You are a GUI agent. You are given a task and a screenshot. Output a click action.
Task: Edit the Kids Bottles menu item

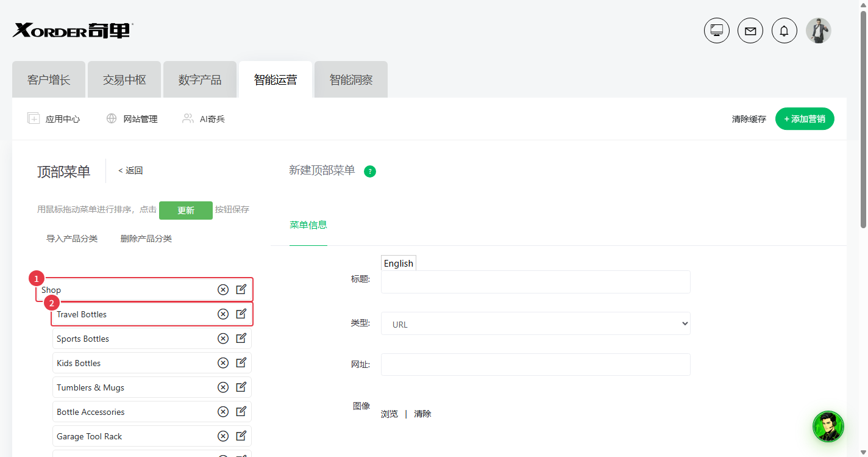pyautogui.click(x=241, y=362)
